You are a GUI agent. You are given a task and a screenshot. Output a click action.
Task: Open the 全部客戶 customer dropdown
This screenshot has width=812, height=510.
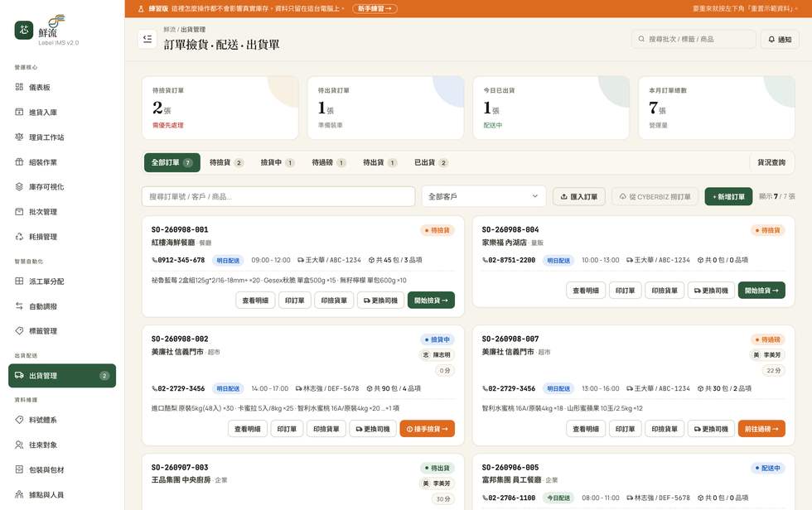pyautogui.click(x=484, y=196)
